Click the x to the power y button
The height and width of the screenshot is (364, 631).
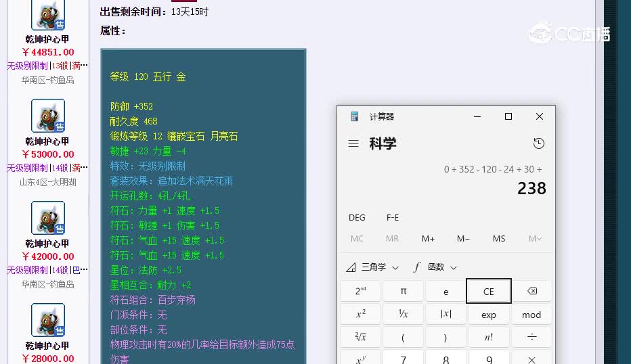pyautogui.click(x=361, y=357)
